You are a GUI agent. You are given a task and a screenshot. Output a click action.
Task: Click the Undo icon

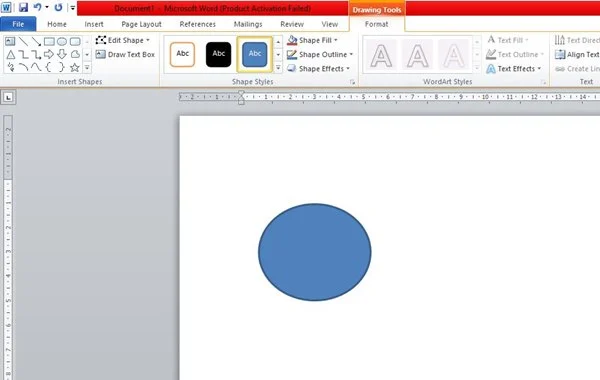coord(37,7)
